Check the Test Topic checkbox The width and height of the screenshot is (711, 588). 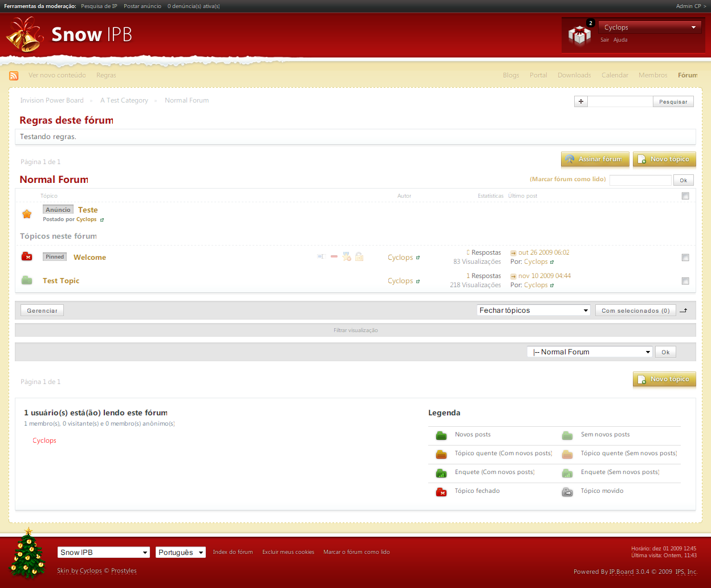tap(685, 281)
